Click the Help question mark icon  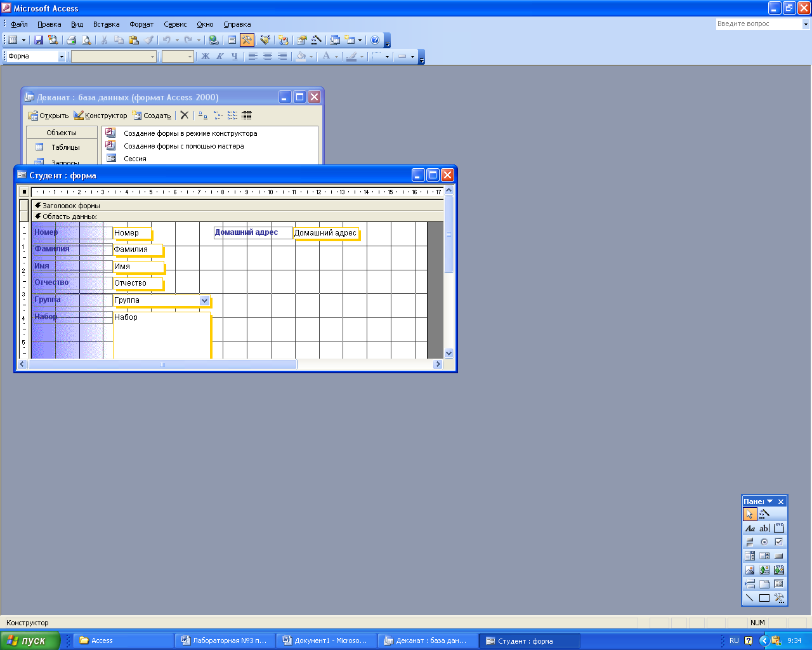(375, 40)
